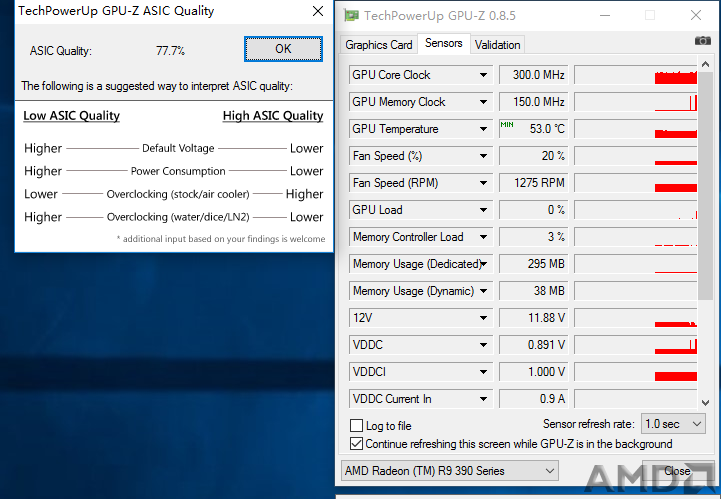Click the Low ASIC Quality heading
Image resolution: width=721 pixels, height=499 pixels.
click(x=71, y=116)
